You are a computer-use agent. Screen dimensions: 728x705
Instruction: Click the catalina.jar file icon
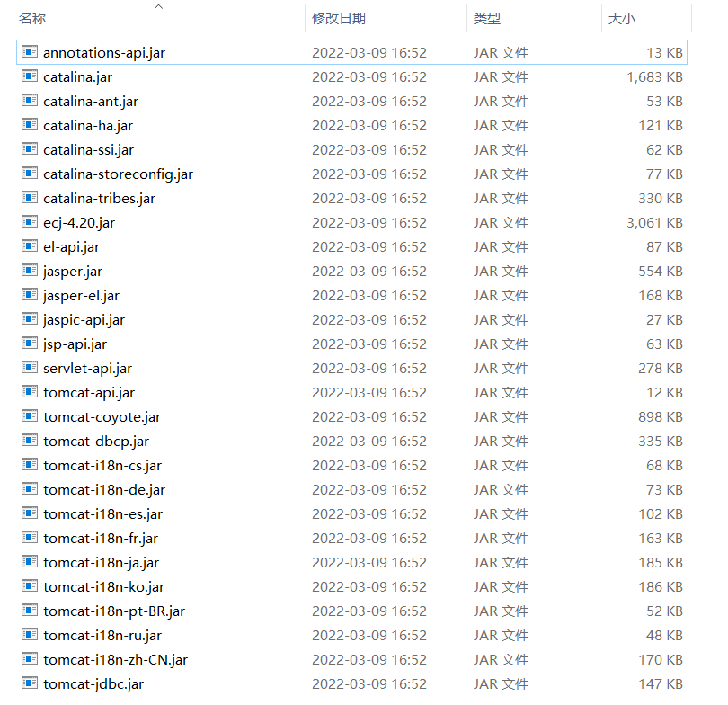click(x=30, y=76)
